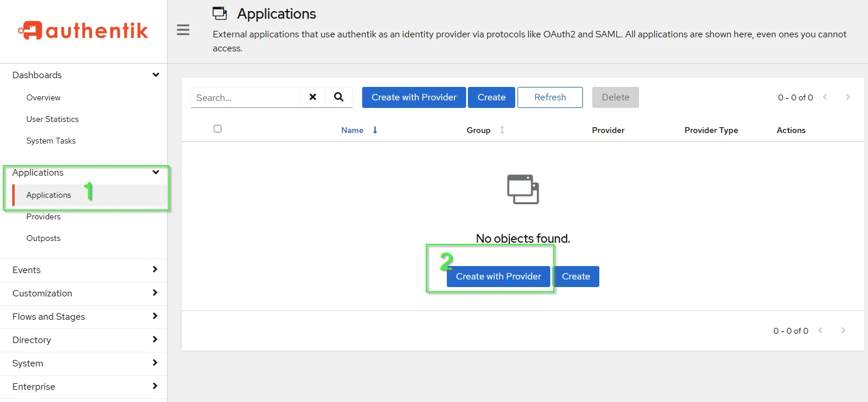Click the pagination counter showing '0 - 0 of 0'
This screenshot has width=868, height=402.
point(795,97)
